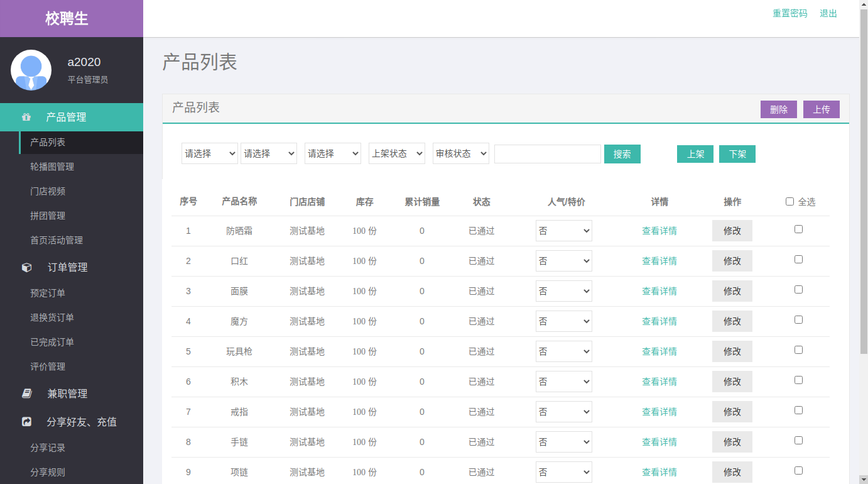
Task: Open 轮播图管理 in the sidebar
Action: tap(52, 167)
